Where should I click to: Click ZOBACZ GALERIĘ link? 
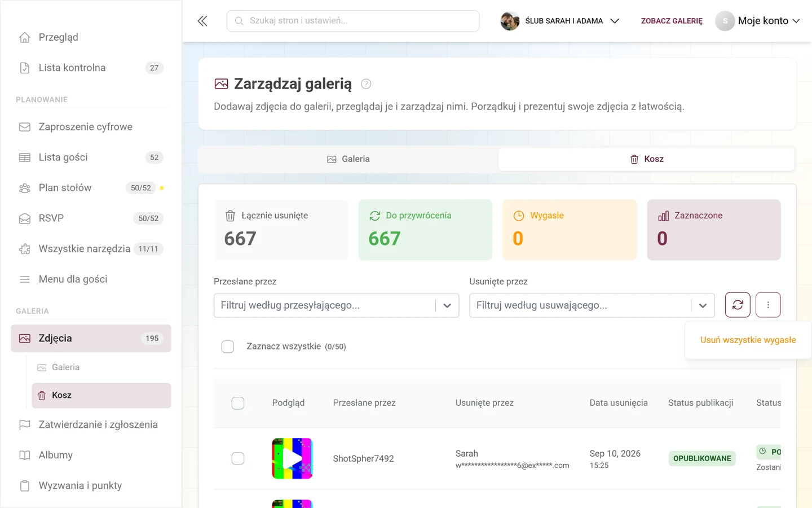click(672, 21)
